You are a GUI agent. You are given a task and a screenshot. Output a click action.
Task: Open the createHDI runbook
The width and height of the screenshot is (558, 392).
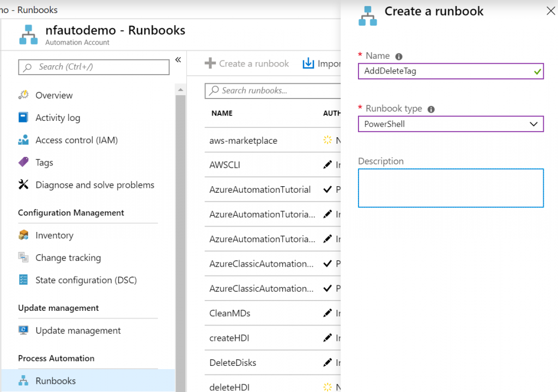(229, 338)
